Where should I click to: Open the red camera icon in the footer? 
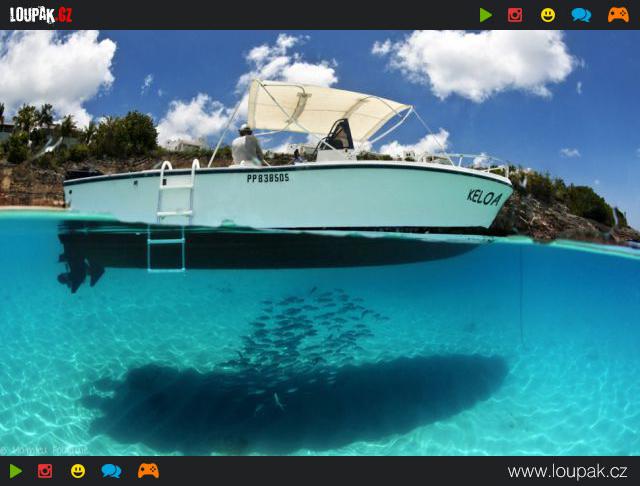tap(45, 471)
